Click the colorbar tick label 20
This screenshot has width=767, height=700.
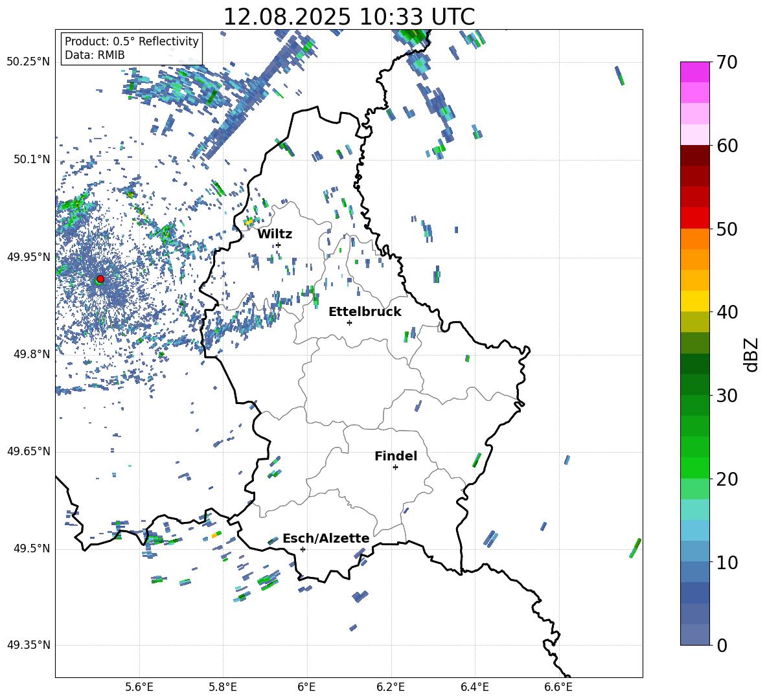[x=727, y=479]
